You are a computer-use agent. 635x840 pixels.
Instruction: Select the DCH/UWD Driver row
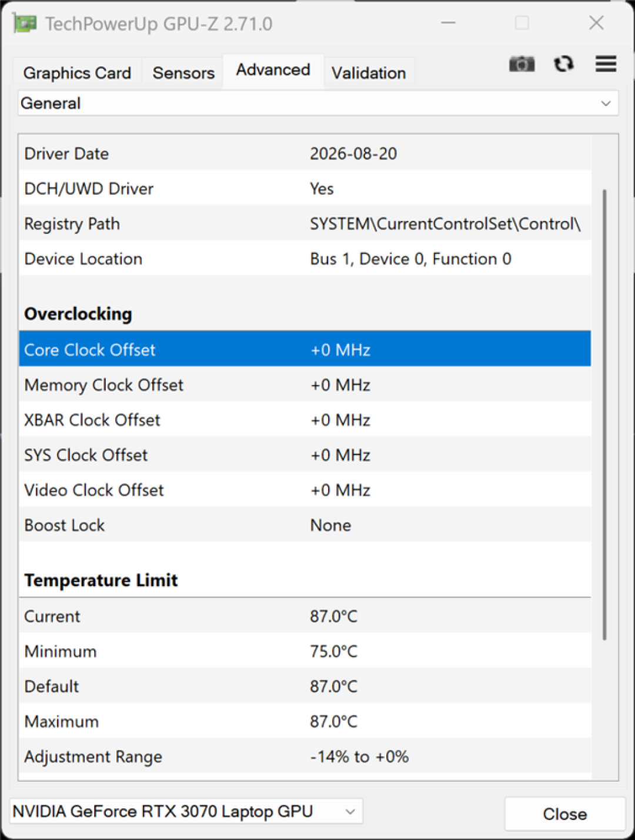[x=305, y=189]
